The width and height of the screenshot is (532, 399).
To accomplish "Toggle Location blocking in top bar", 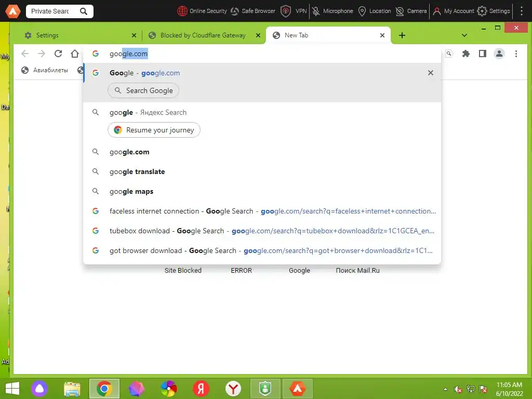I will (375, 11).
